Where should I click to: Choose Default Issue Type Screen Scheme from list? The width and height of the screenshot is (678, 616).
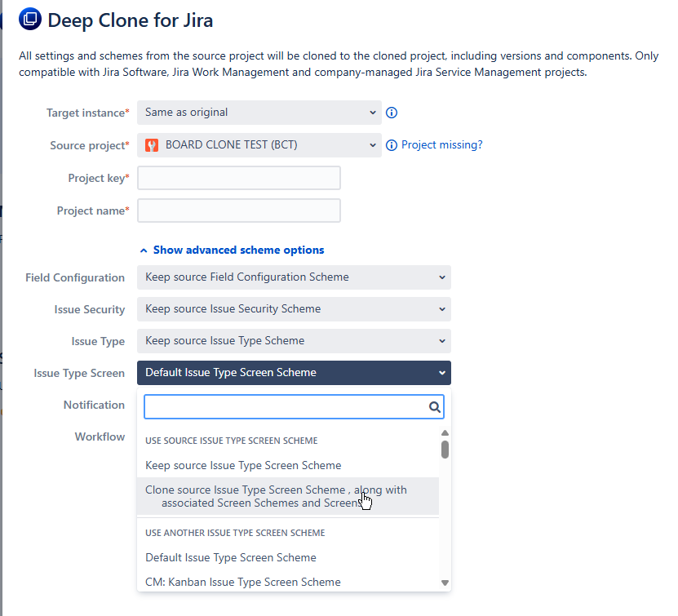(288, 557)
